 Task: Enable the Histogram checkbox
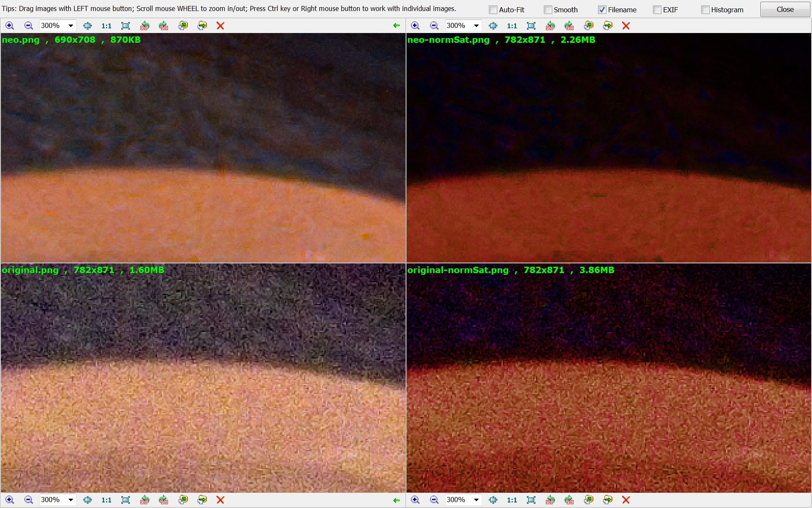click(705, 10)
